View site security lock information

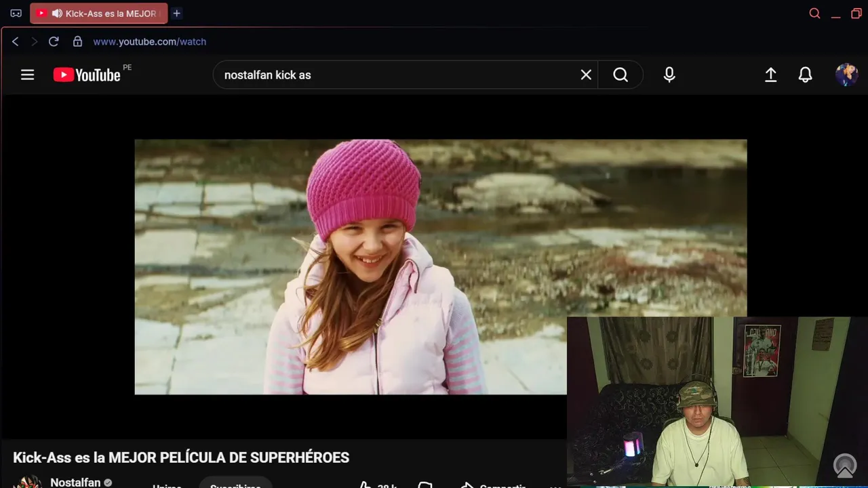pyautogui.click(x=77, y=41)
